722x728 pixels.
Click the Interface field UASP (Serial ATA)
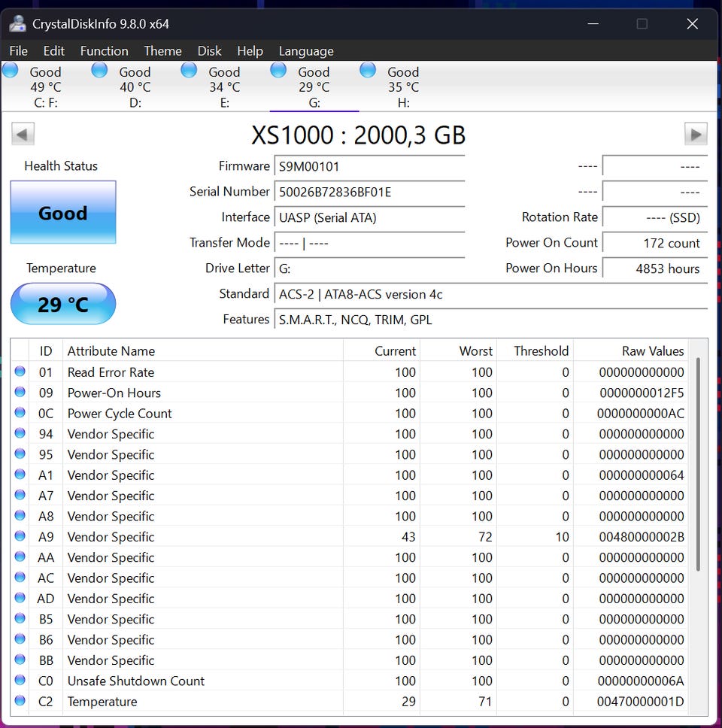tap(369, 218)
